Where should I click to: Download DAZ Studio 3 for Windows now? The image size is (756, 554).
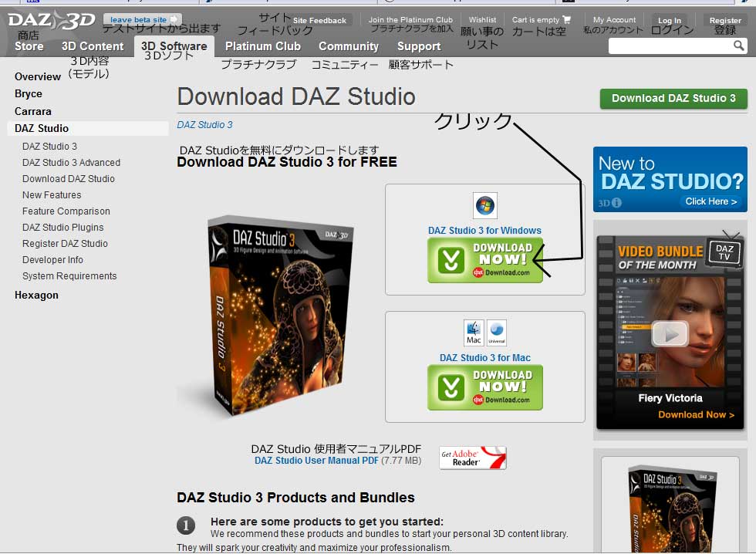(x=485, y=260)
